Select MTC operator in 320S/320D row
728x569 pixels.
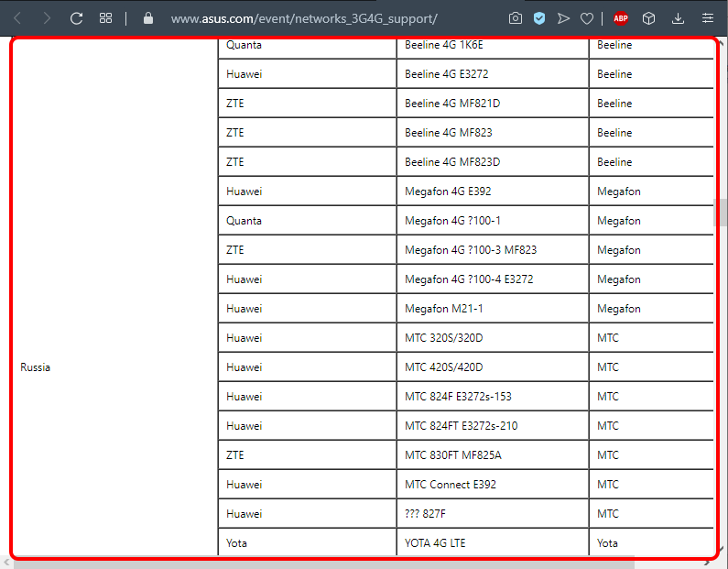pos(651,338)
